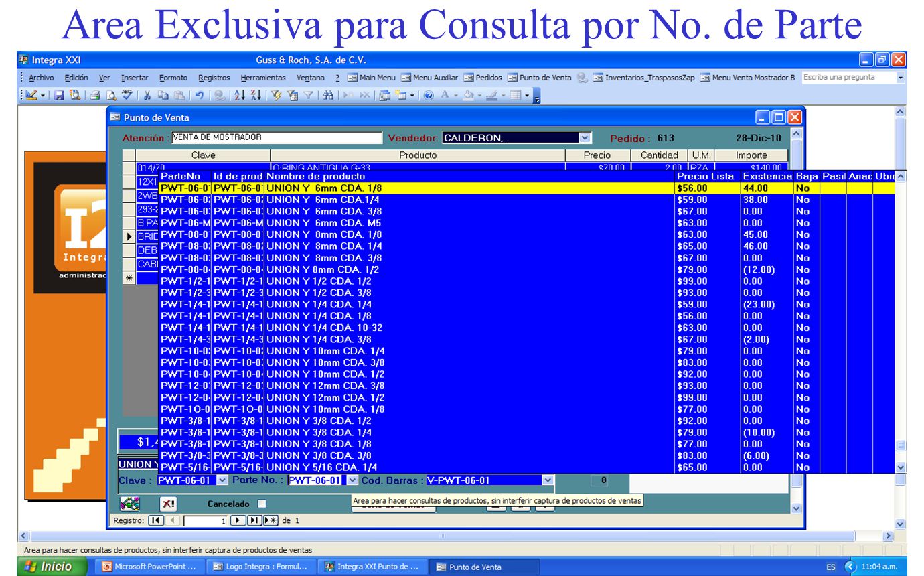Click the Punto de Venta toolbar button
Viewport: 924px width, 576px height.
pos(540,78)
